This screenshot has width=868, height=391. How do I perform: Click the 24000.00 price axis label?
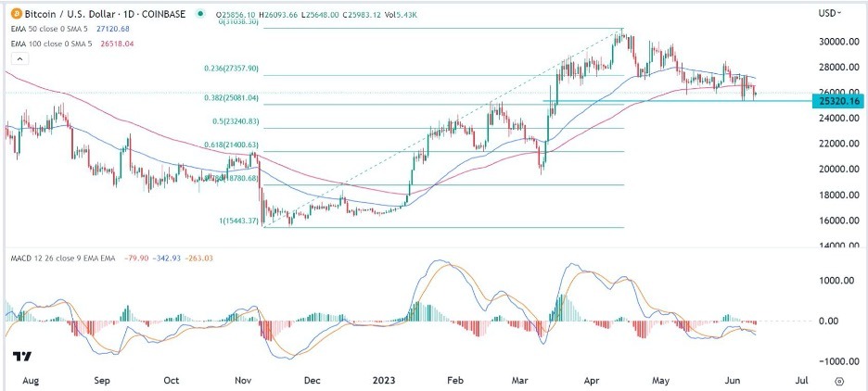coord(839,119)
